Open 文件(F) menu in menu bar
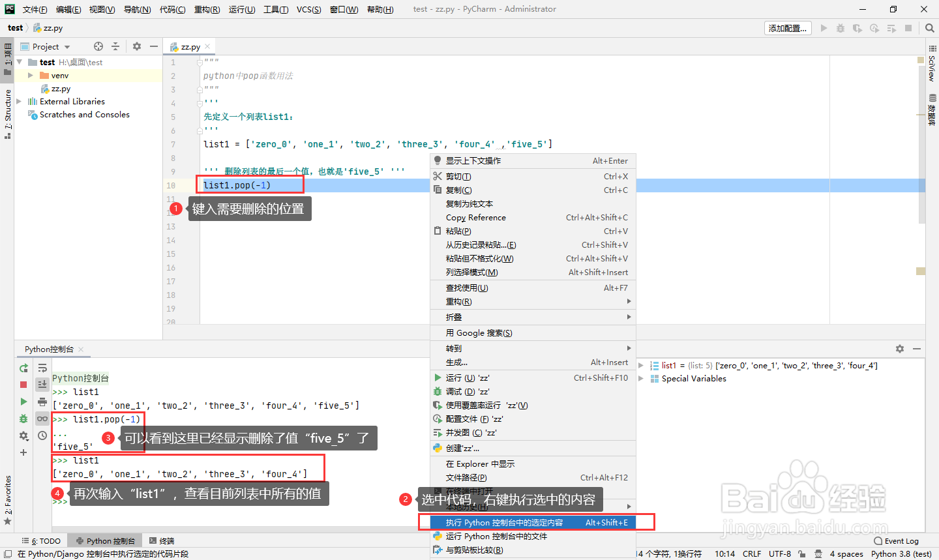The width and height of the screenshot is (939, 560). (x=35, y=9)
